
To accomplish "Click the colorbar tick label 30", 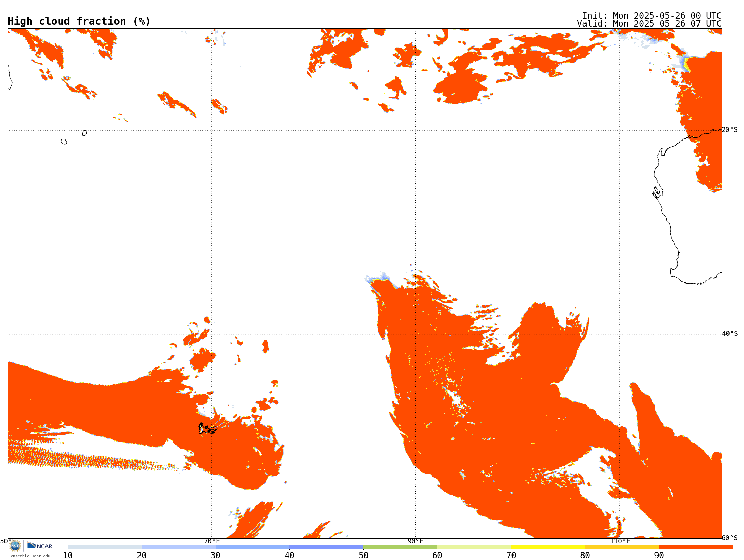I will 216,556.
